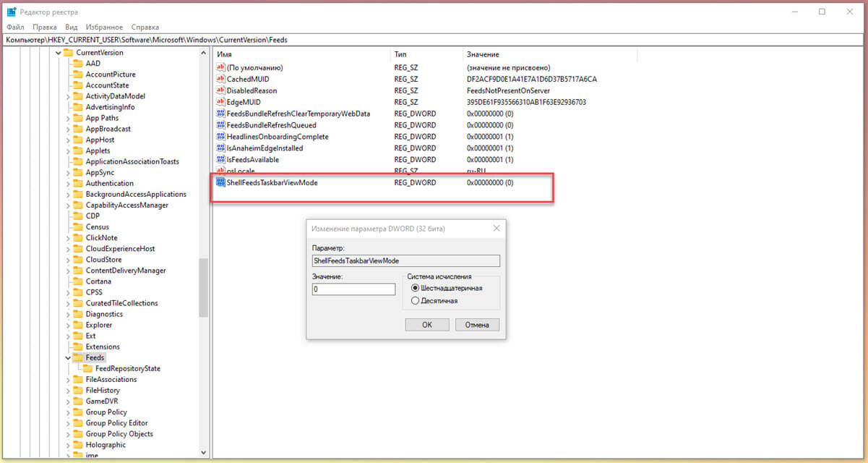This screenshot has width=868, height=463.
Task: Select the FileAssociations key
Action: click(111, 379)
